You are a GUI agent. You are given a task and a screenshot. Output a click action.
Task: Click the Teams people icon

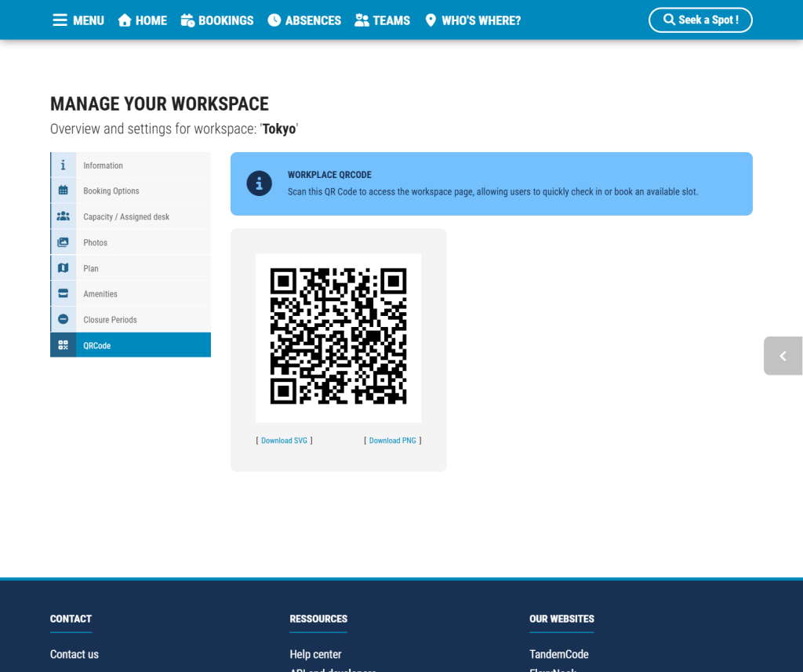(x=362, y=20)
